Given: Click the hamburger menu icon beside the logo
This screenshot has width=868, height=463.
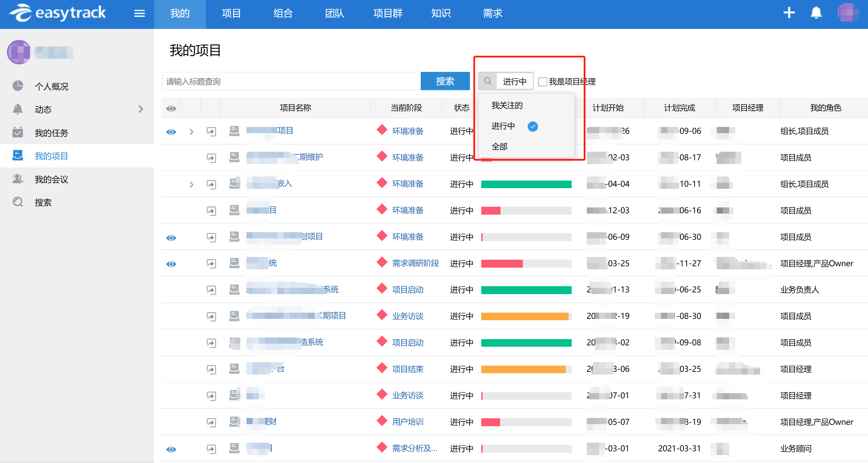Looking at the screenshot, I should 139,13.
